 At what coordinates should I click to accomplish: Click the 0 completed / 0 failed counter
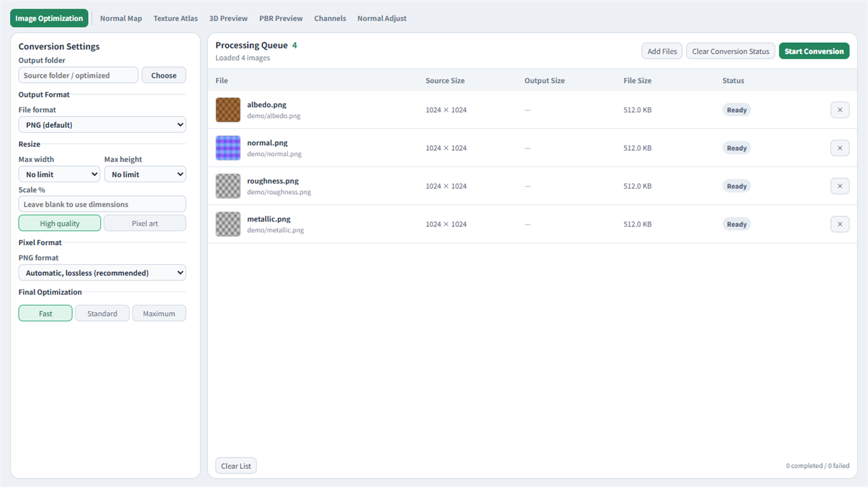pos(818,466)
